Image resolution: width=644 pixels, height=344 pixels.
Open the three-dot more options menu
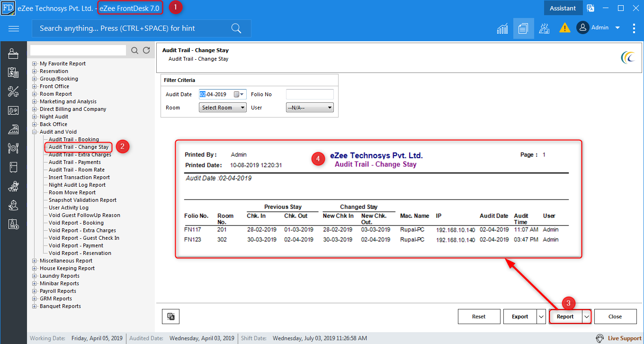[634, 28]
